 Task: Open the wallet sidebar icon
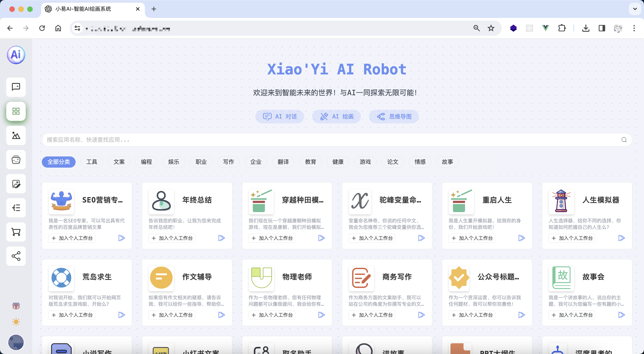[x=16, y=160]
